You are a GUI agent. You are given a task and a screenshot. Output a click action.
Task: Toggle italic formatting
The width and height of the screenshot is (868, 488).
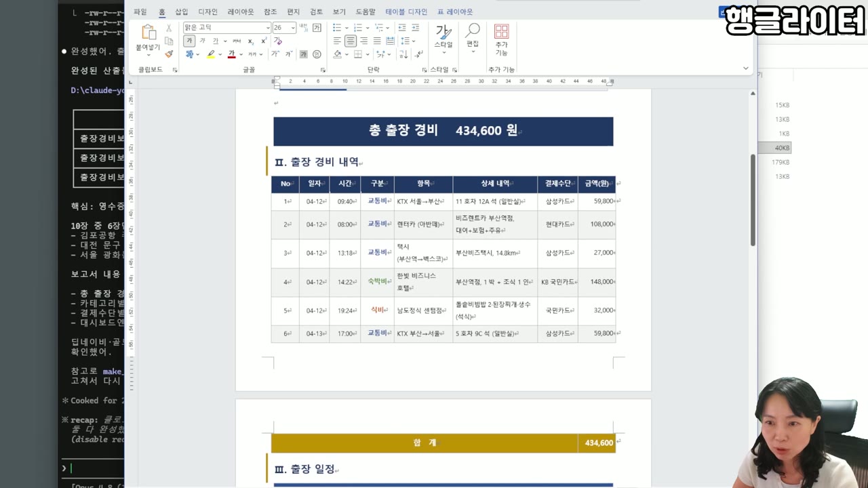tap(202, 41)
